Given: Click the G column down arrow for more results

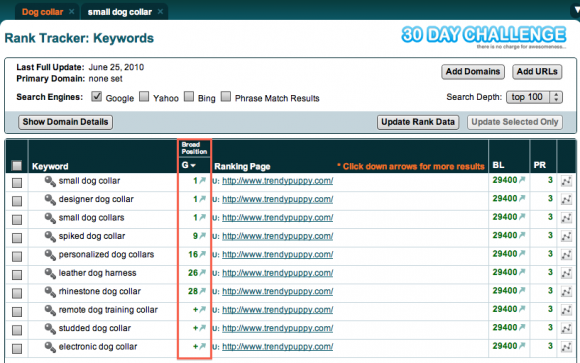Looking at the screenshot, I should (193, 165).
